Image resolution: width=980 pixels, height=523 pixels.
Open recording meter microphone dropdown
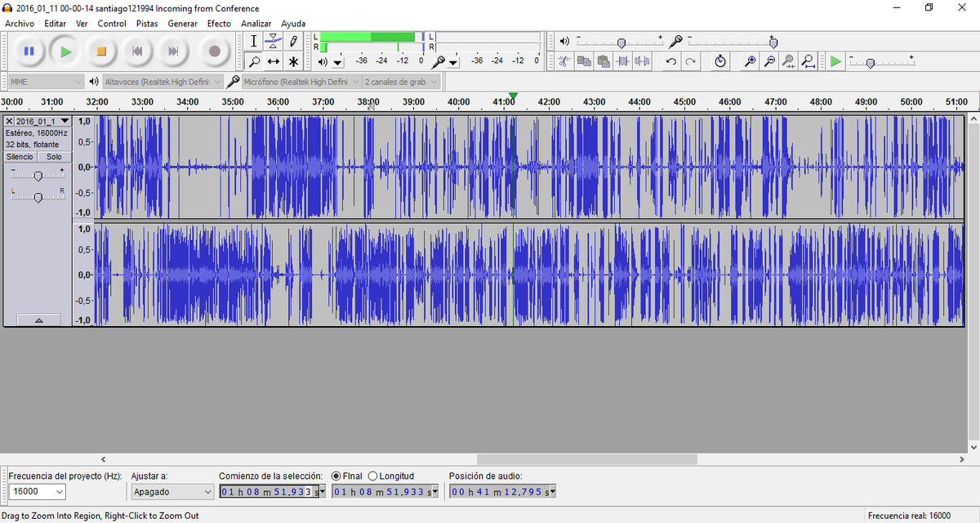[x=453, y=62]
